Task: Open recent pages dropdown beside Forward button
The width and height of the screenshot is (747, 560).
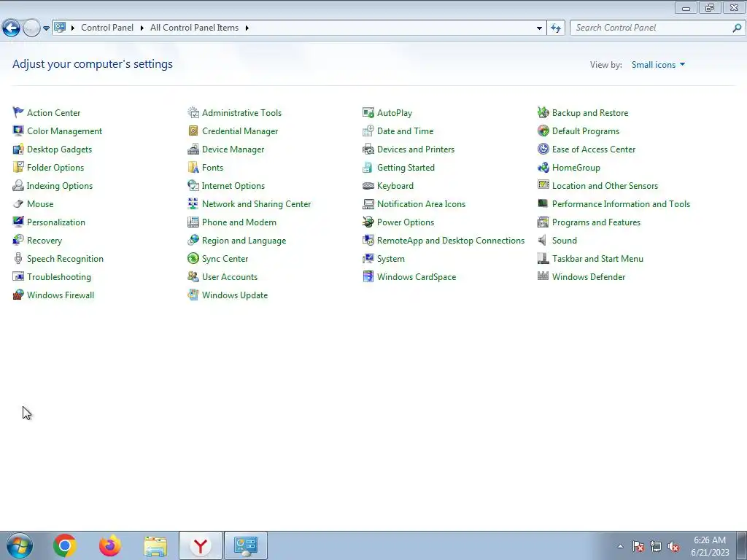Action: (x=46, y=28)
